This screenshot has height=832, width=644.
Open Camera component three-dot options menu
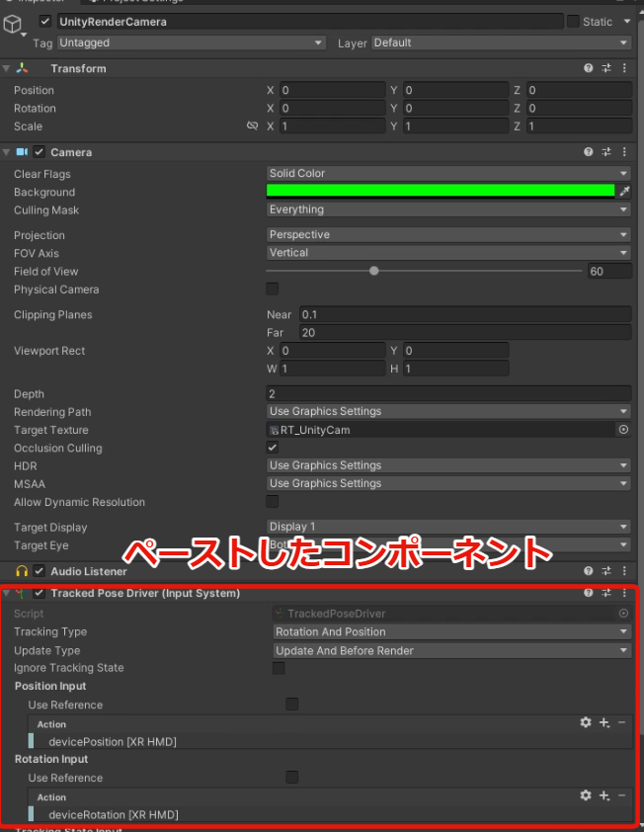click(x=623, y=152)
